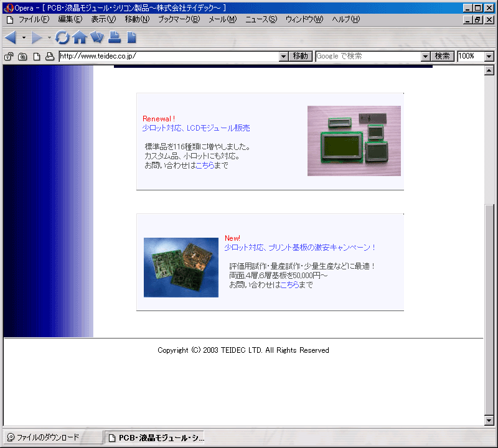Expand the Google search field dropdown
The height and width of the screenshot is (448, 498).
click(426, 57)
